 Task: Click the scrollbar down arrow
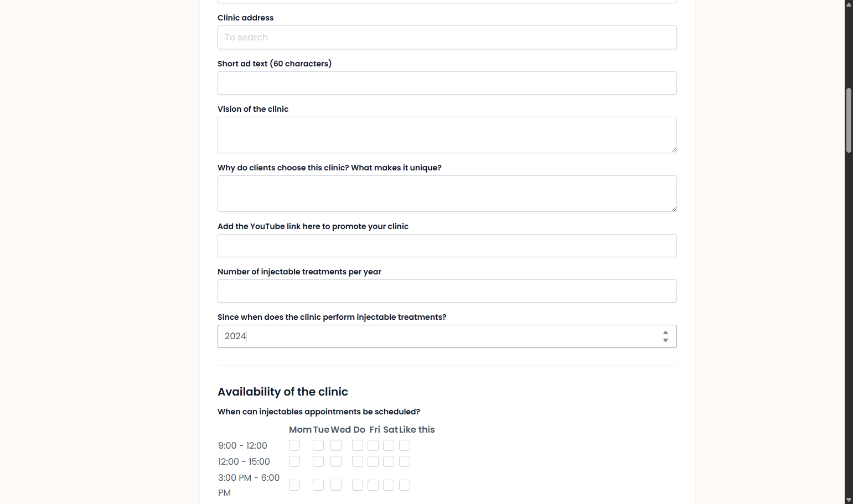coord(849,500)
